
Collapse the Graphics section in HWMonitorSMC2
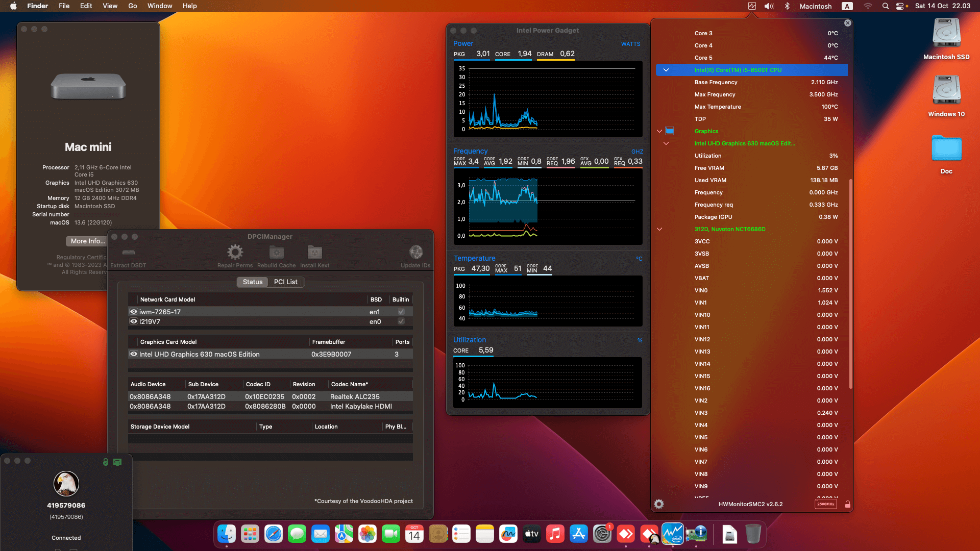click(659, 131)
